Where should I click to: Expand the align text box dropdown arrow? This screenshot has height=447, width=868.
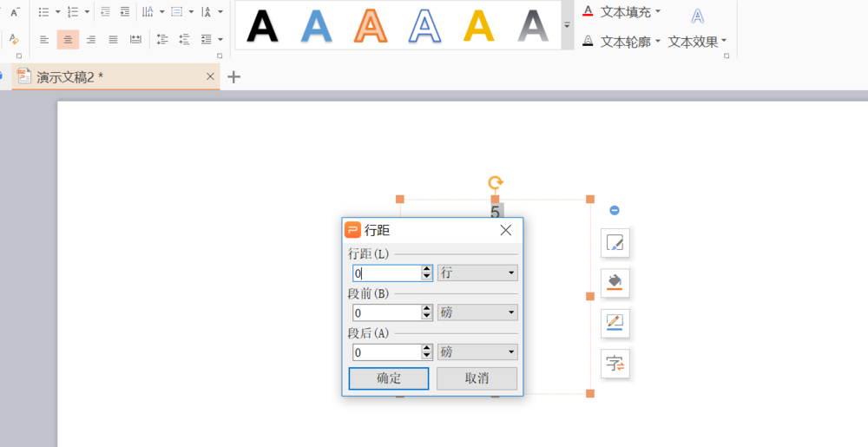[x=191, y=11]
